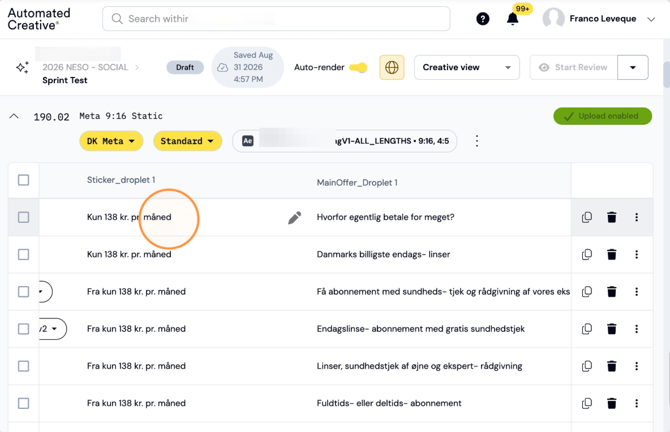Viewport: 670px width, 432px height.
Task: Open more options for 'Endagslinse- abonnement' row
Action: click(637, 329)
